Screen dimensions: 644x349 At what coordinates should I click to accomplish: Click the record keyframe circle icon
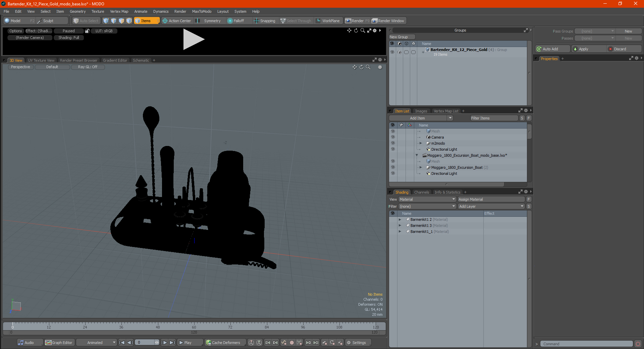pos(292,343)
